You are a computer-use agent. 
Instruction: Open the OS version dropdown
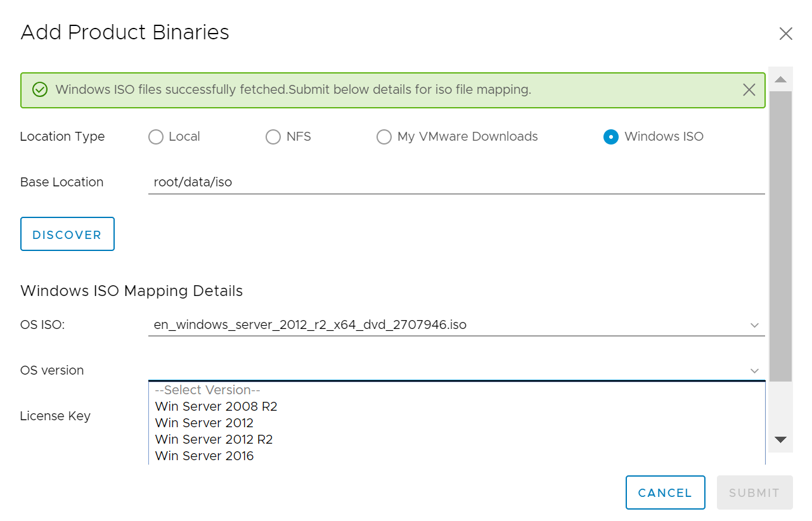[456, 370]
